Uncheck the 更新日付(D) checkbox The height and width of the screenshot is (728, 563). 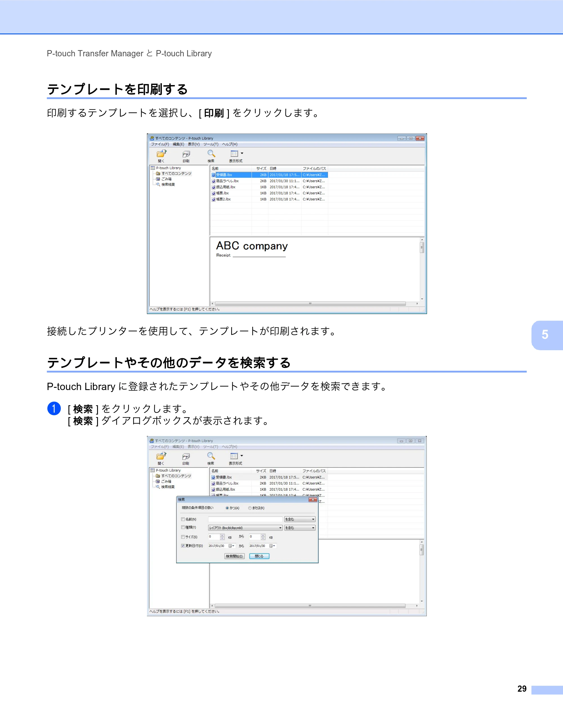pos(183,546)
